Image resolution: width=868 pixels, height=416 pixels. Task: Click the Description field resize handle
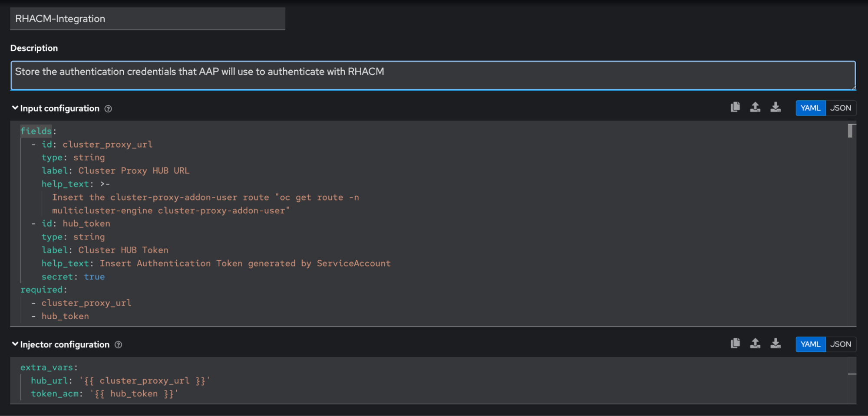pos(853,88)
